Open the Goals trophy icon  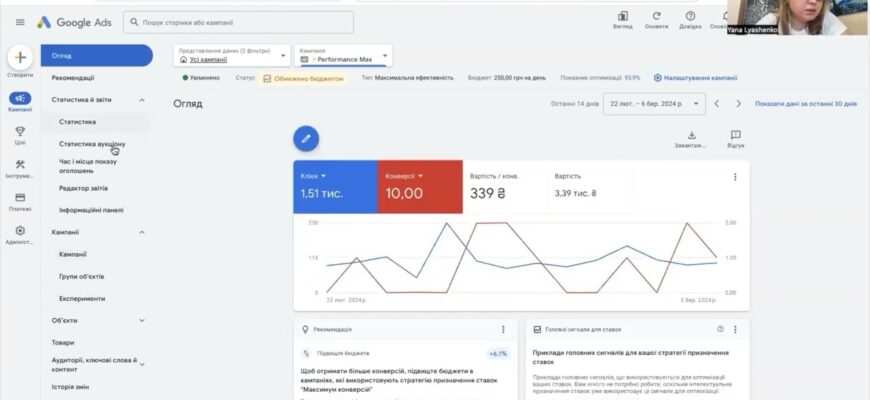20,132
